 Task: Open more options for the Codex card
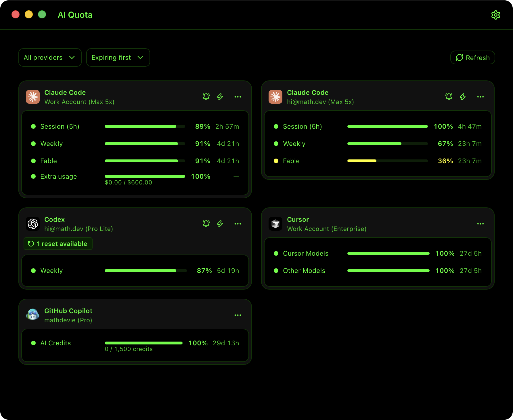tap(238, 224)
